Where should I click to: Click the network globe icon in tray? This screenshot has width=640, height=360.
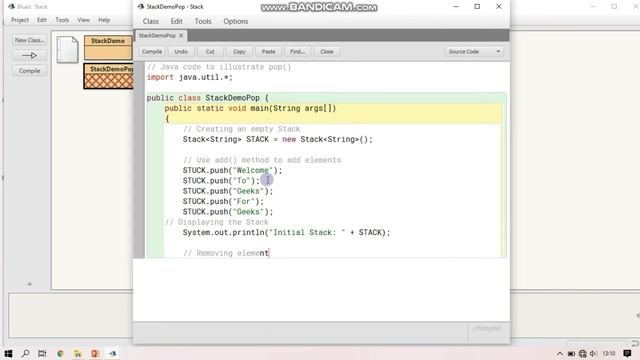[x=583, y=354]
